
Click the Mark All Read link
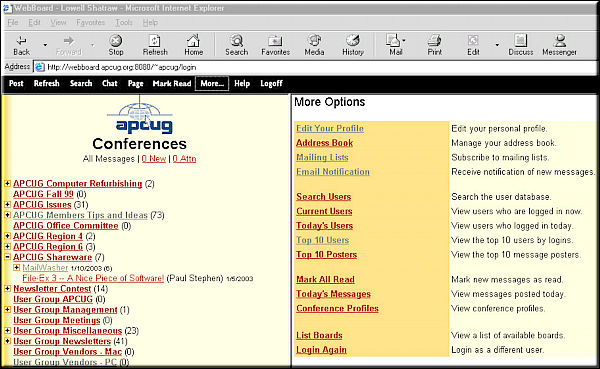pos(325,280)
